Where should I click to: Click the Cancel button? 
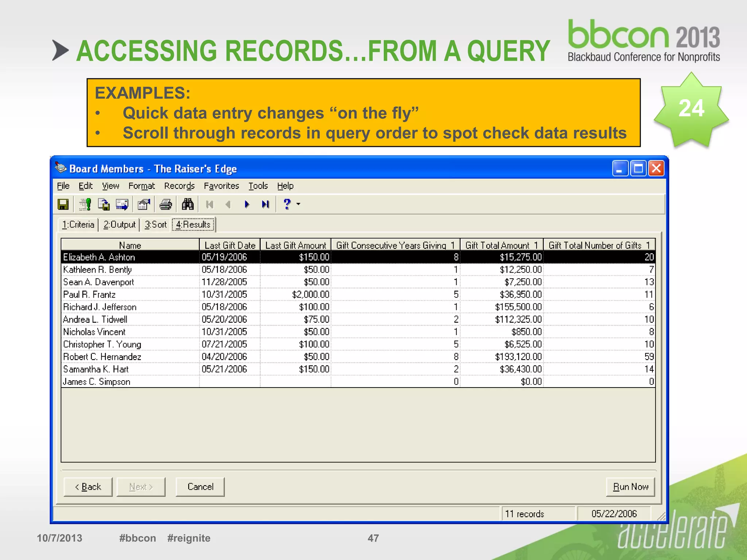click(x=200, y=487)
